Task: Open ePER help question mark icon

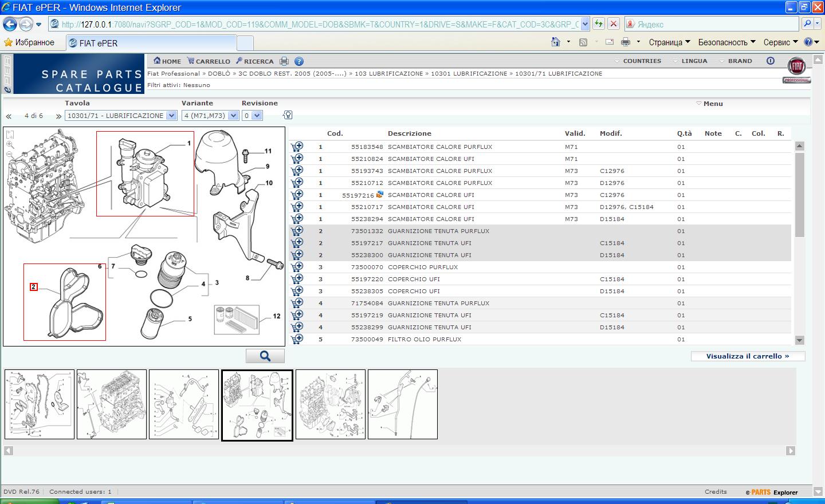Action: point(299,61)
